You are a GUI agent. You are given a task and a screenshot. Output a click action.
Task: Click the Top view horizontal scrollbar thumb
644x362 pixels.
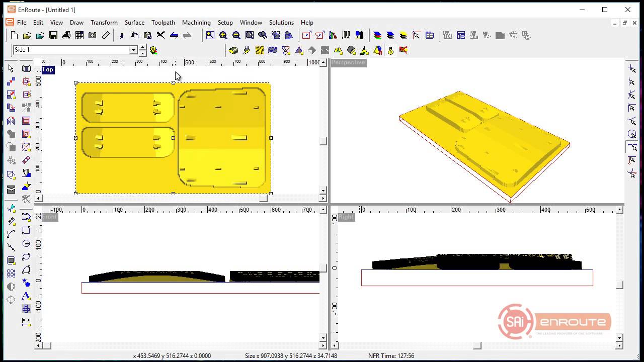point(263,199)
